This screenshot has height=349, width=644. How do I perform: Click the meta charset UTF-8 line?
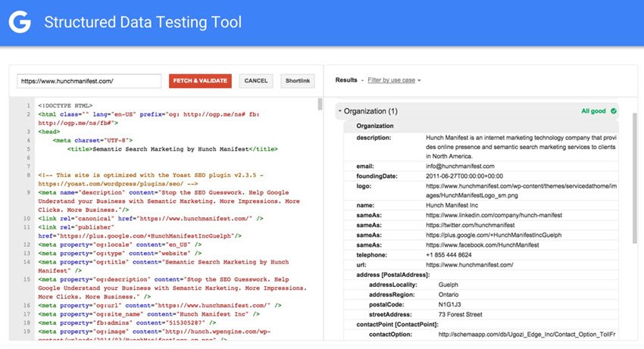click(x=92, y=140)
